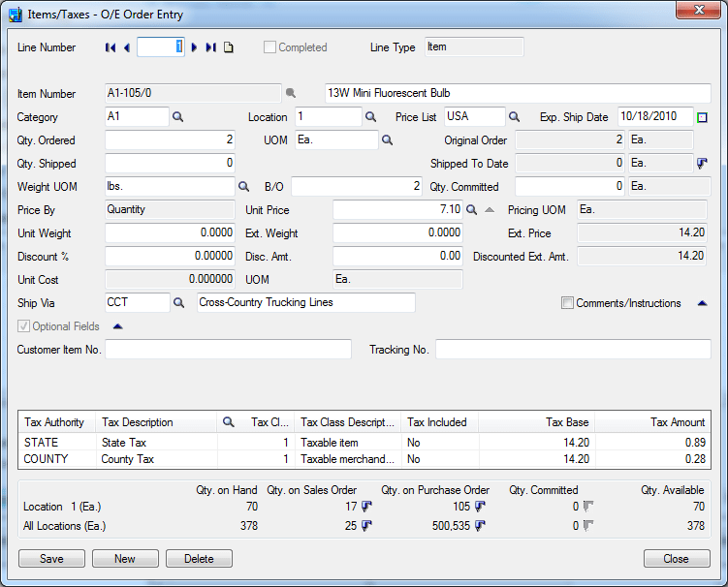Image resolution: width=728 pixels, height=587 pixels.
Task: Open the Location finder magnifier
Action: [x=370, y=117]
